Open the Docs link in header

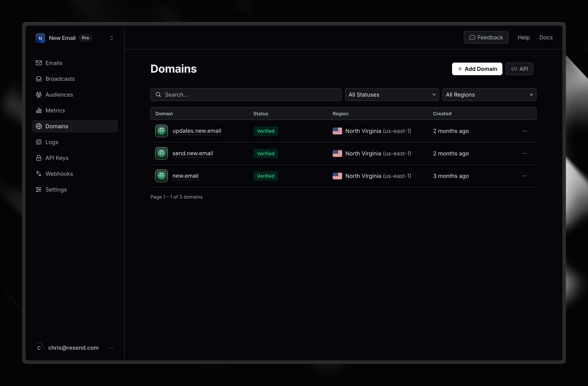(546, 38)
